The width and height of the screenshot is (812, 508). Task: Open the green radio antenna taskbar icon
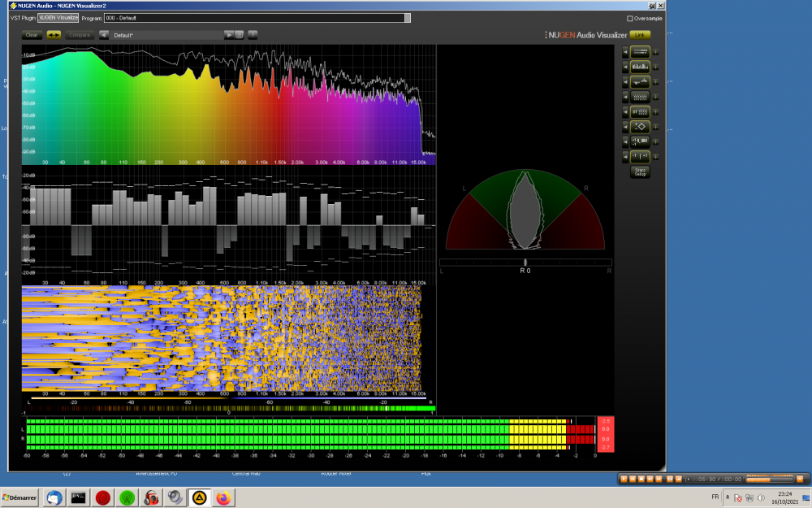tap(127, 497)
